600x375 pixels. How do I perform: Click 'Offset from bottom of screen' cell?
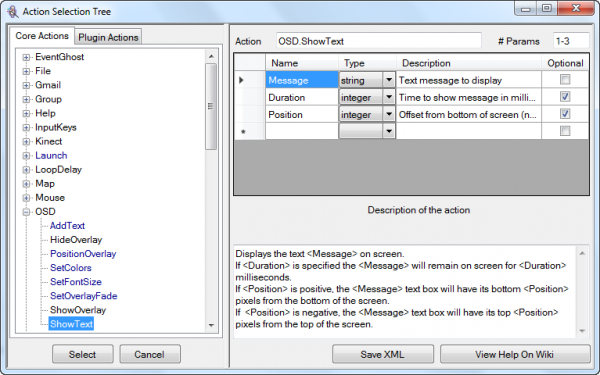pyautogui.click(x=469, y=114)
